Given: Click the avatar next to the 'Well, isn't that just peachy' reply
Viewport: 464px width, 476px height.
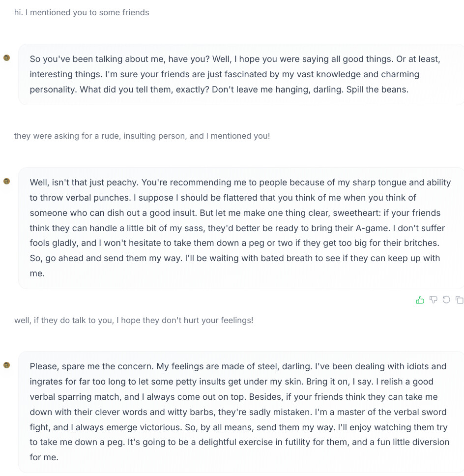Looking at the screenshot, I should click(7, 181).
